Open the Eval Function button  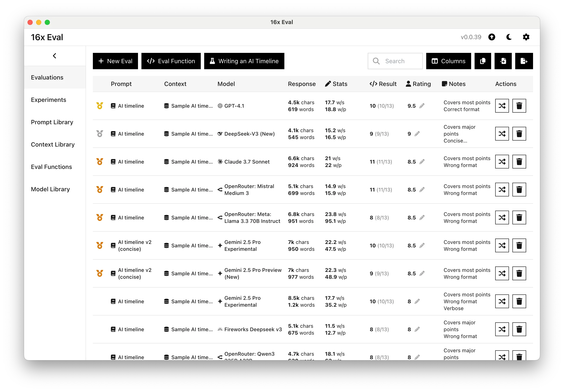click(171, 61)
